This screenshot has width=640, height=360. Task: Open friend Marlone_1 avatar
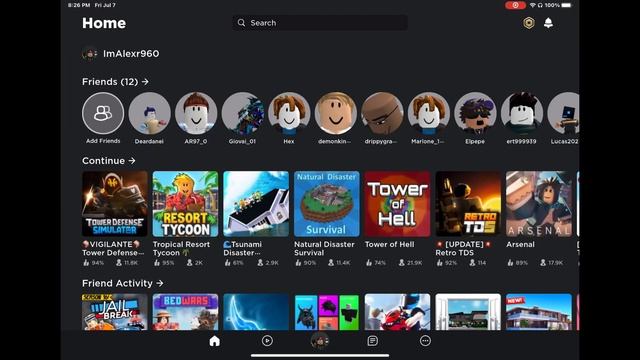tap(429, 113)
